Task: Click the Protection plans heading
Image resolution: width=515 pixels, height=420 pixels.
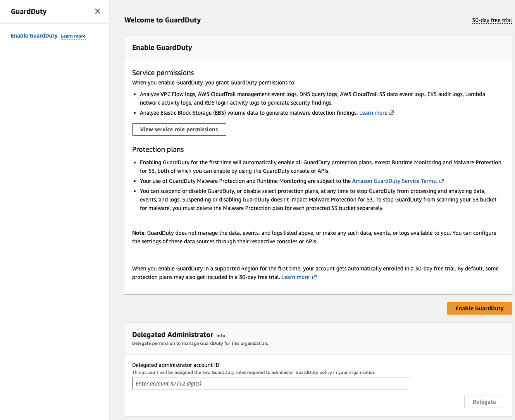Action: 158,150
